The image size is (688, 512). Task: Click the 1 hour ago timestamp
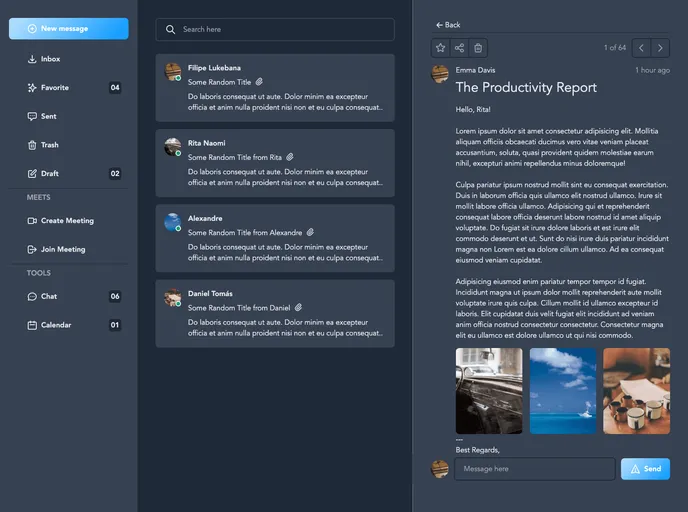pos(652,70)
